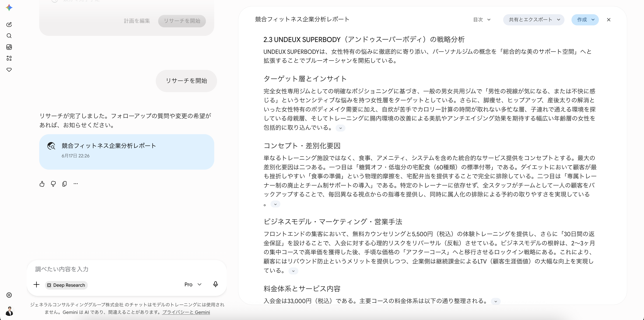Image resolution: width=644 pixels, height=320 pixels.
Task: Give thumbs down to the response
Action: point(53,184)
